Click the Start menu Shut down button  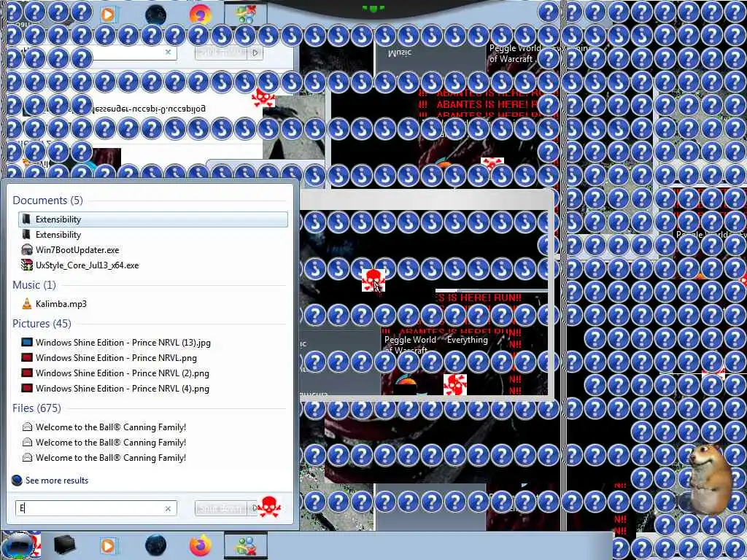[222, 508]
